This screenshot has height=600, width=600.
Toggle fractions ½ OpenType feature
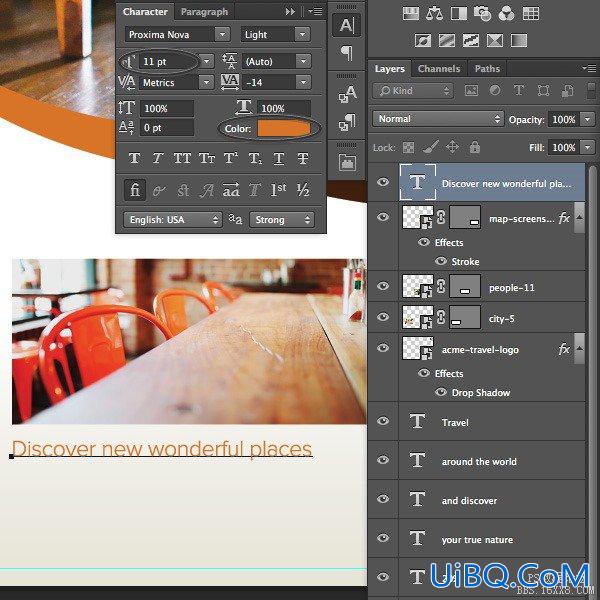coord(303,189)
